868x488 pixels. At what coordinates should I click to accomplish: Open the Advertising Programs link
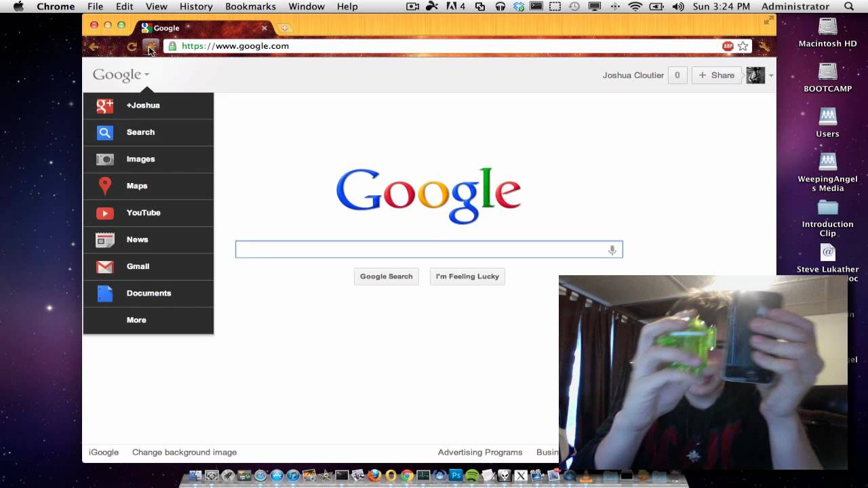[480, 452]
